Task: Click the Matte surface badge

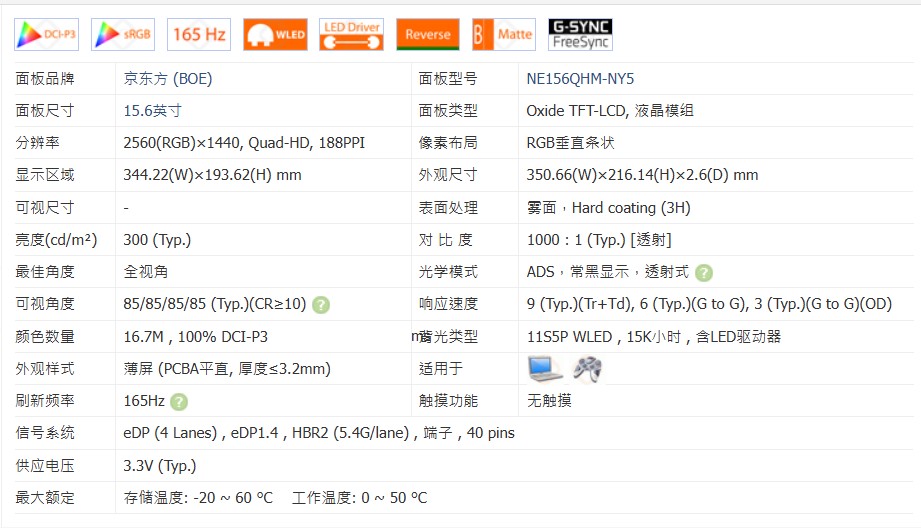Action: pos(504,35)
